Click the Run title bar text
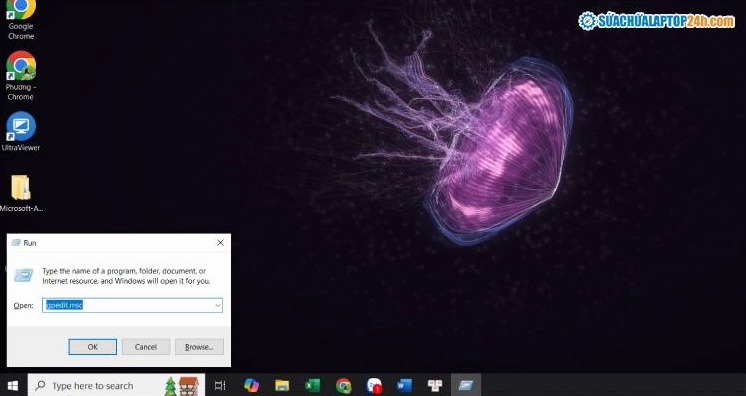This screenshot has height=396, width=746. coord(30,243)
